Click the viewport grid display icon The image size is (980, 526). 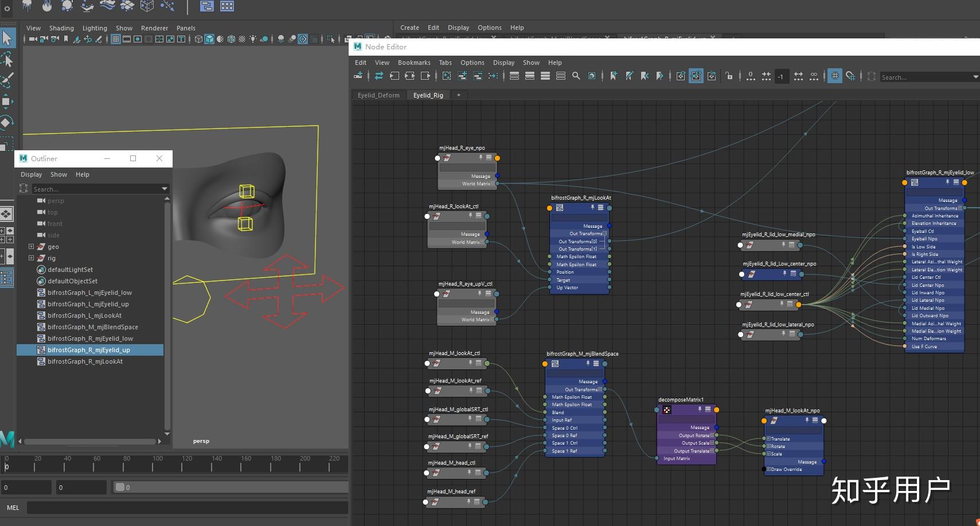point(116,39)
